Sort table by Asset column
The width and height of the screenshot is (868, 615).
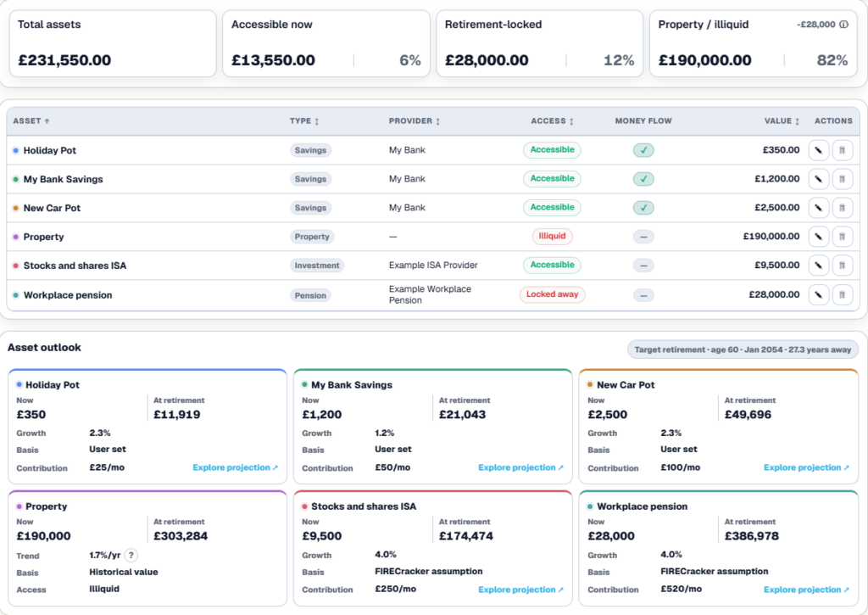31,120
